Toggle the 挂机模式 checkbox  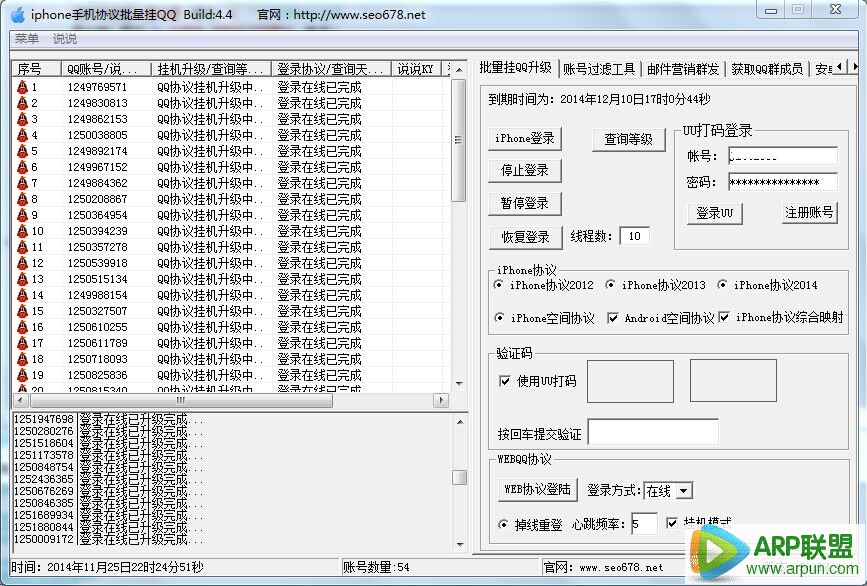671,522
